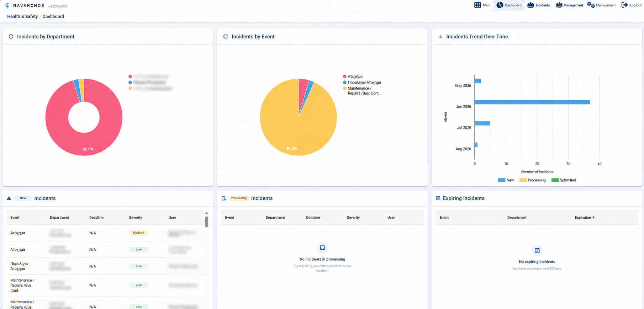Image resolution: width=644 pixels, height=309 pixels.
Task: Click the Medium severity badge
Action: (x=138, y=233)
